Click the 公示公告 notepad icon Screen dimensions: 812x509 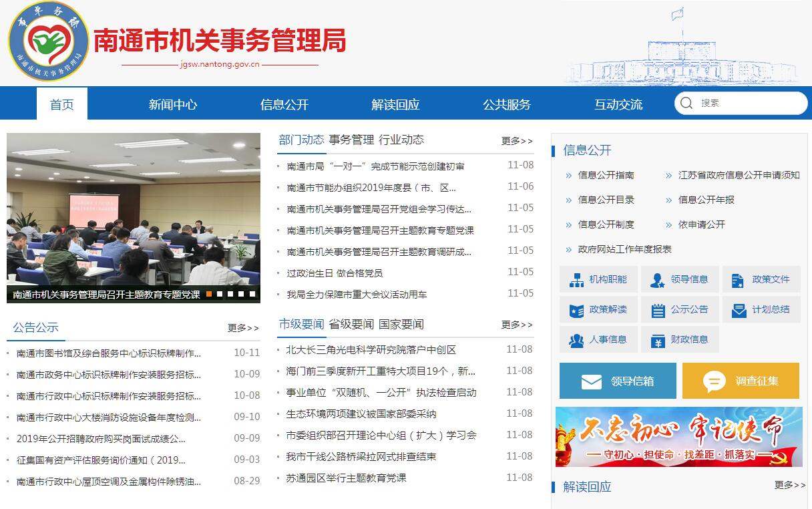[658, 310]
